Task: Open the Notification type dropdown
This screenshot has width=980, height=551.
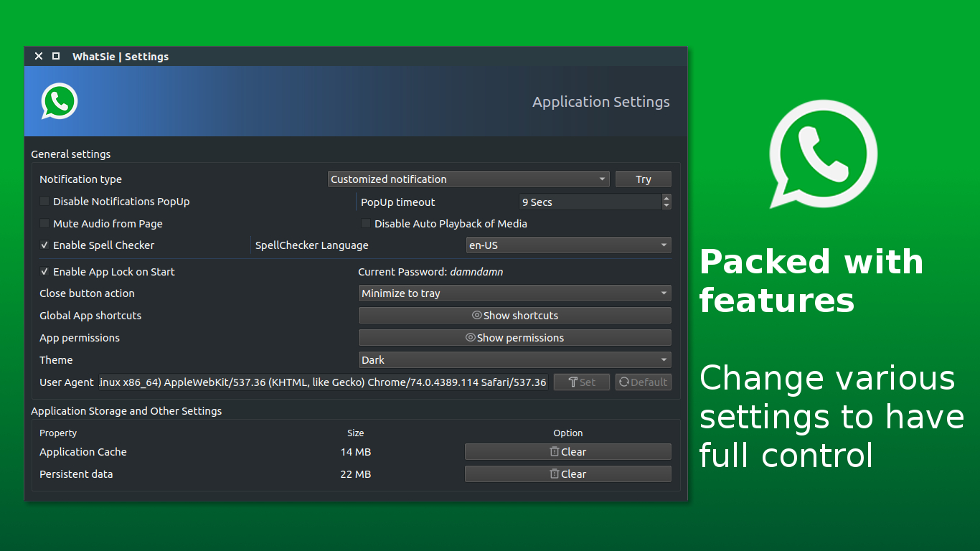Action: tap(468, 179)
